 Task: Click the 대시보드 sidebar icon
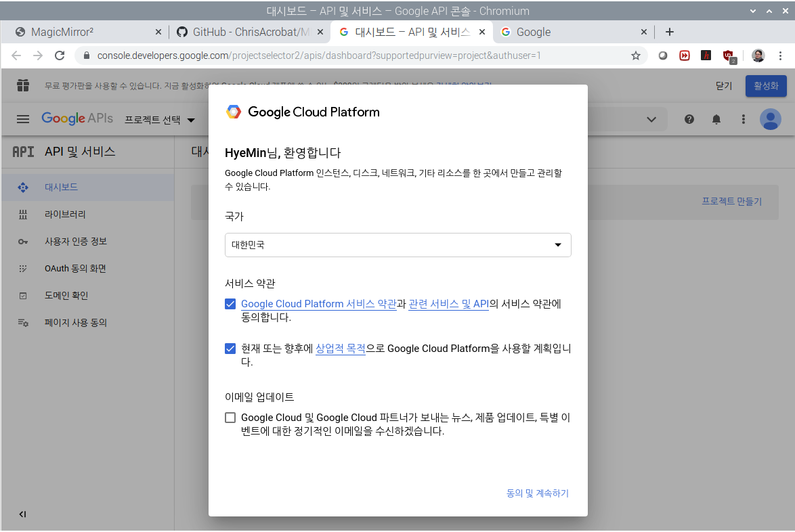23,187
